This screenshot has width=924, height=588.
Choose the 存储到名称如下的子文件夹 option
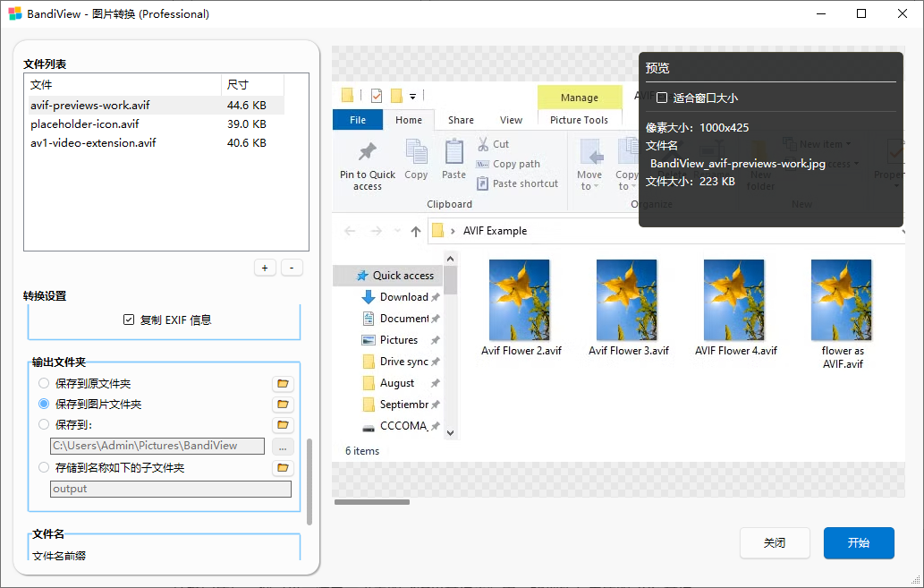click(x=44, y=467)
